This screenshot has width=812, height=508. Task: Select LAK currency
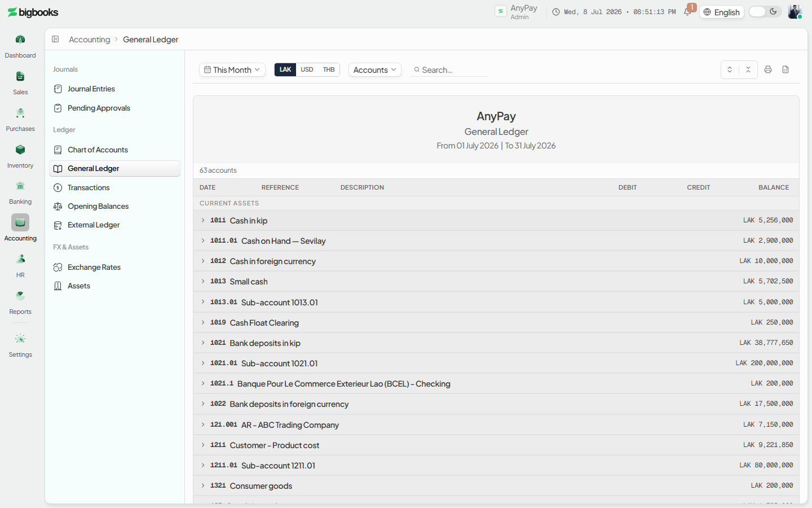pos(285,69)
